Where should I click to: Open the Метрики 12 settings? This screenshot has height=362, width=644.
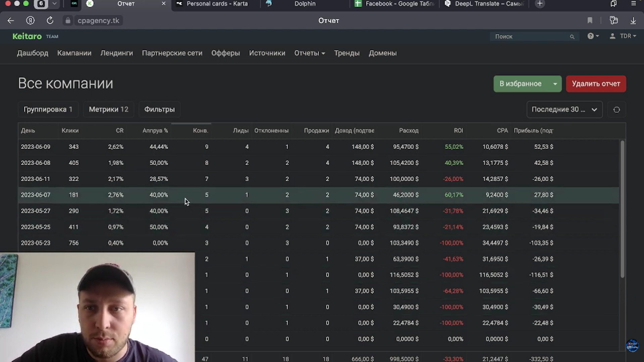tap(109, 110)
